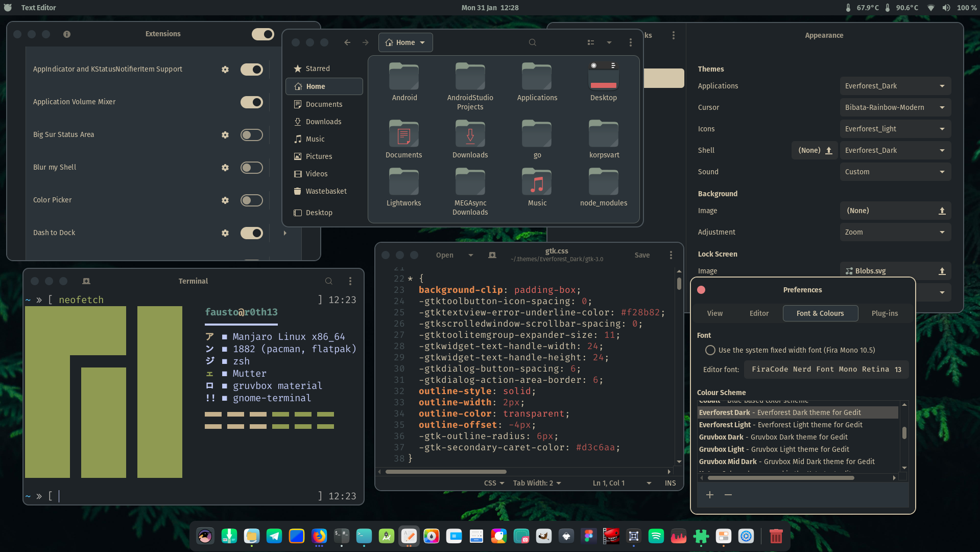This screenshot has height=552, width=980.
Task: Click the search icon in Files window
Action: click(533, 42)
